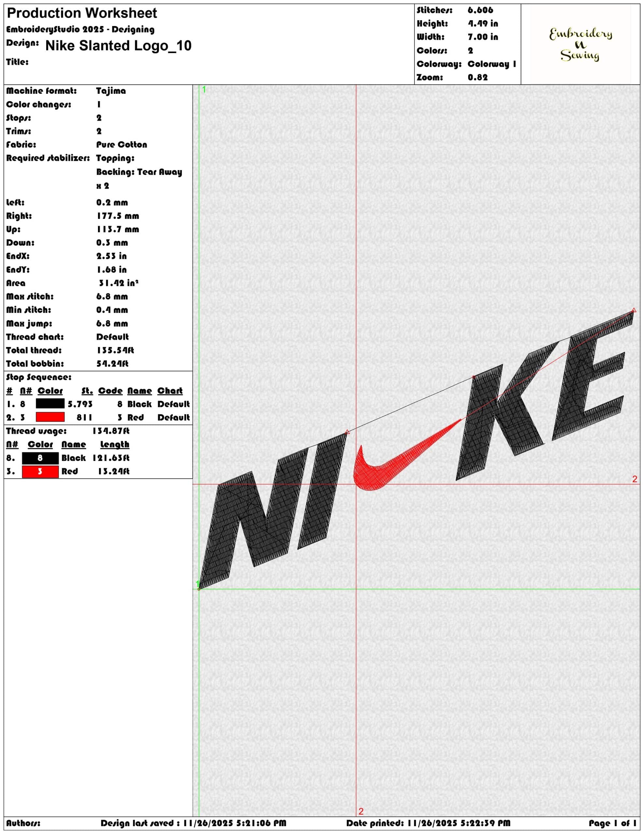
Task: Click the EndX value 2.53 in
Action: click(111, 256)
